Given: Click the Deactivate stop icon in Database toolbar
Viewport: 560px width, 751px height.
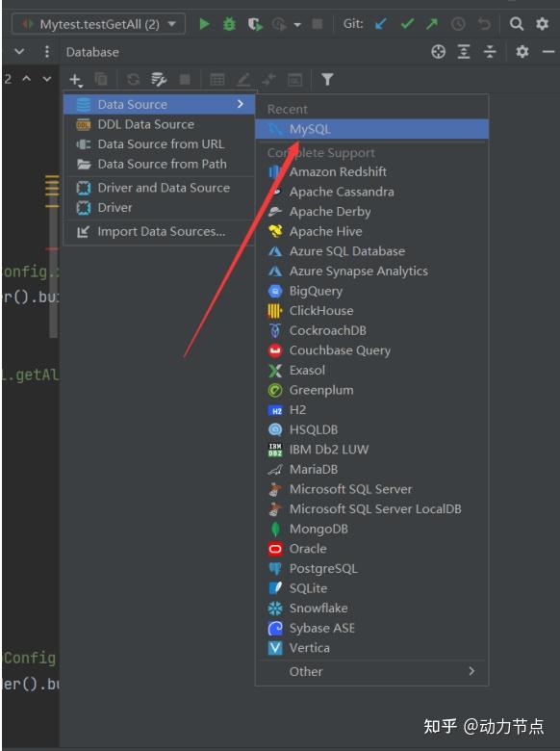Looking at the screenshot, I should 185,79.
